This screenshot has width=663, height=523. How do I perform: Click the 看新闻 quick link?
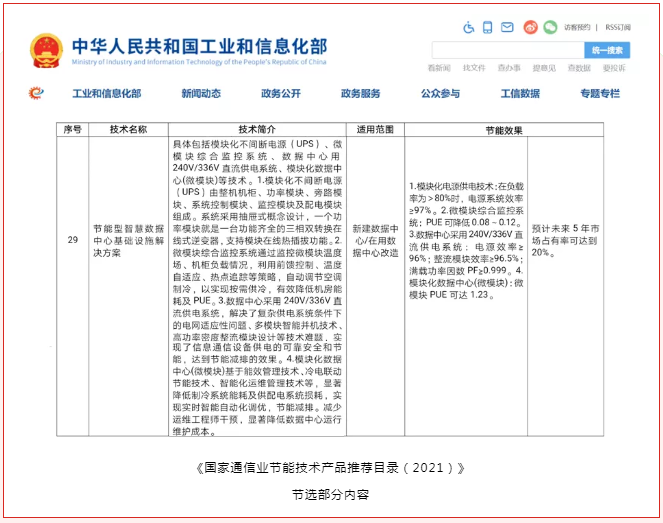tap(439, 68)
